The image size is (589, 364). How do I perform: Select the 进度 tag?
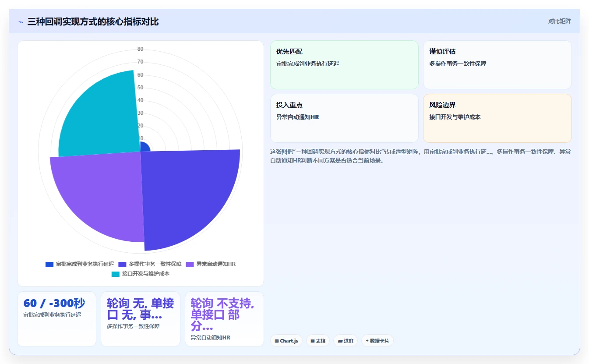(x=346, y=340)
